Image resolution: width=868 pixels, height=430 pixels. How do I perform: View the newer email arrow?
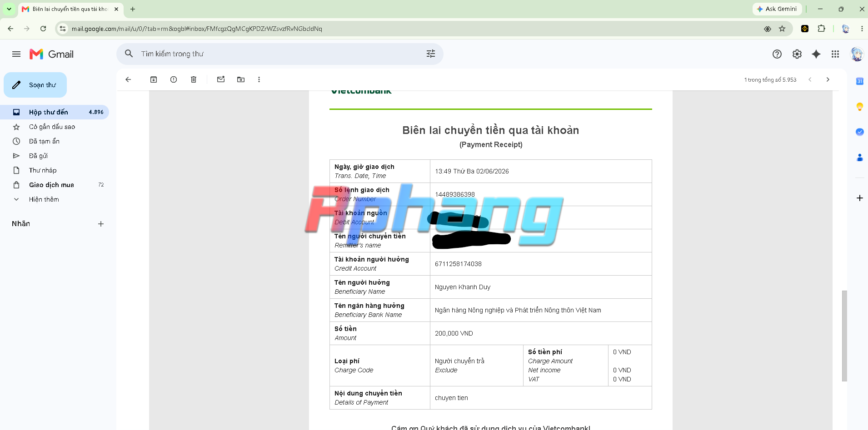pos(810,79)
